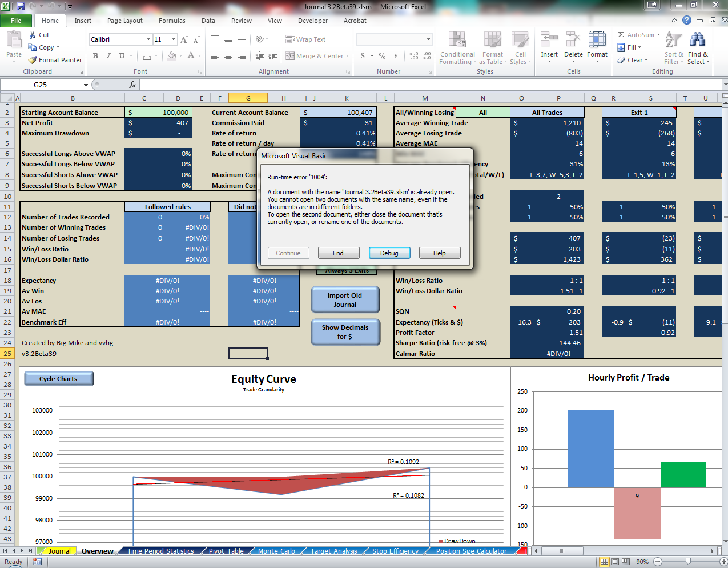The image size is (728, 568).
Task: Click the Decrease Font Size icon
Action: (196, 39)
